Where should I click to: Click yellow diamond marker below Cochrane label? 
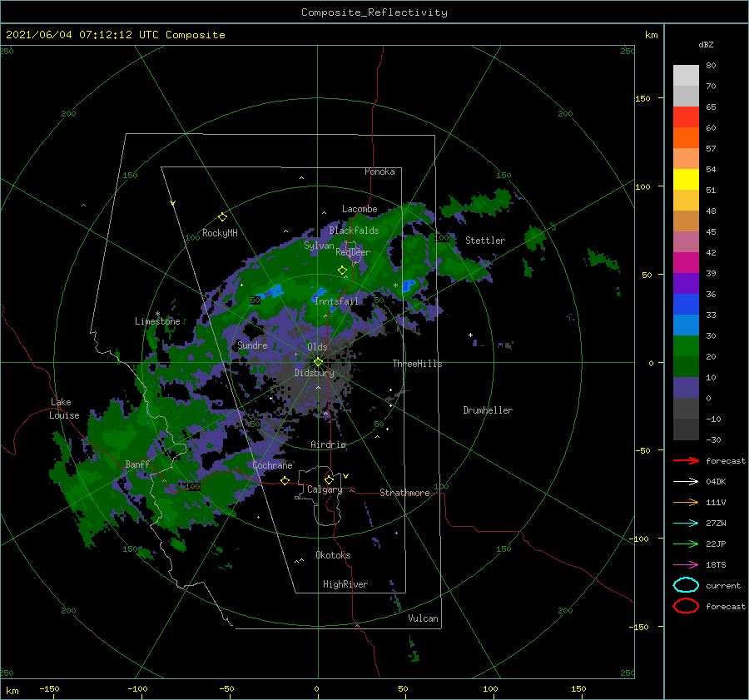tap(285, 480)
